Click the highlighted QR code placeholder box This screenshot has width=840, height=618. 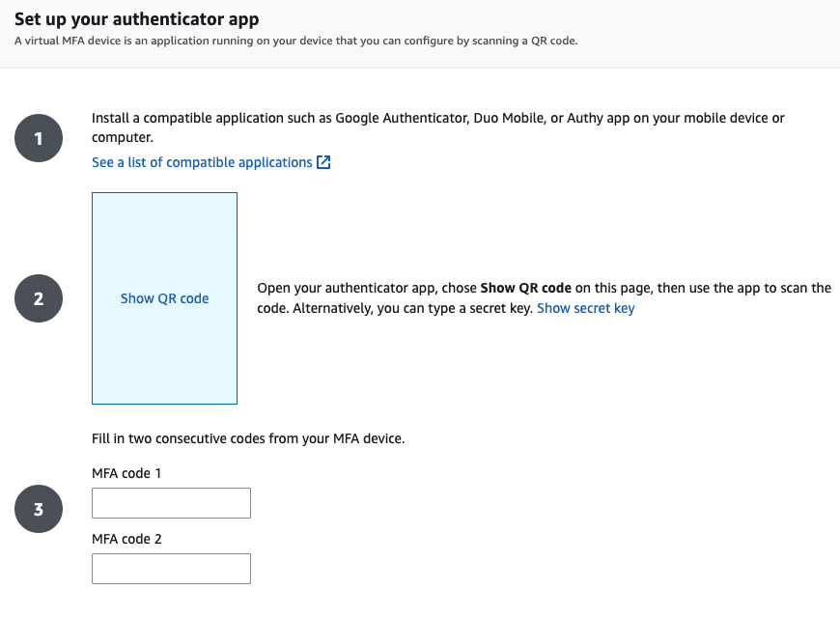click(x=164, y=298)
